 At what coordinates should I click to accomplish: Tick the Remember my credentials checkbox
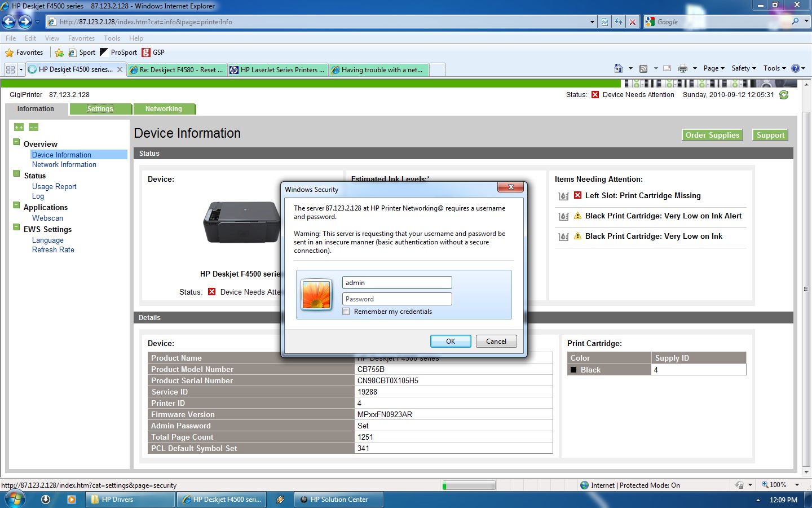click(346, 312)
